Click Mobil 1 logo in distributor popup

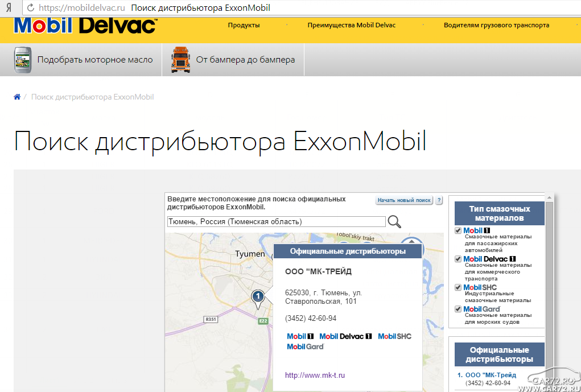(300, 336)
